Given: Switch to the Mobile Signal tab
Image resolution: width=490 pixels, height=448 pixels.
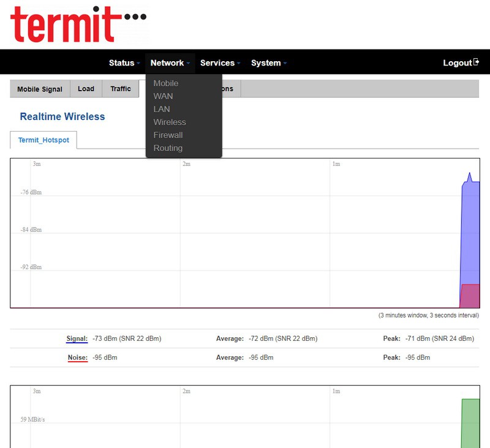Looking at the screenshot, I should click(x=40, y=89).
